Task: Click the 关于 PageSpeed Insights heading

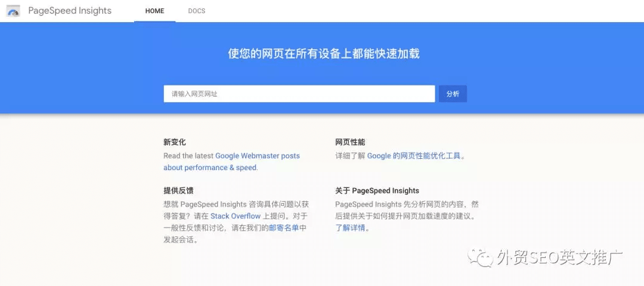Action: [377, 190]
